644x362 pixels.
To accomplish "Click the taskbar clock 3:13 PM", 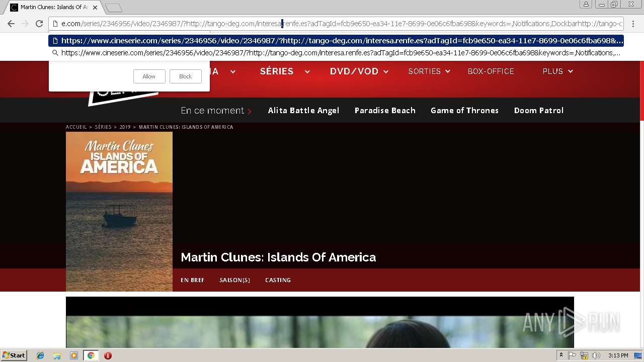I will pyautogui.click(x=618, y=355).
